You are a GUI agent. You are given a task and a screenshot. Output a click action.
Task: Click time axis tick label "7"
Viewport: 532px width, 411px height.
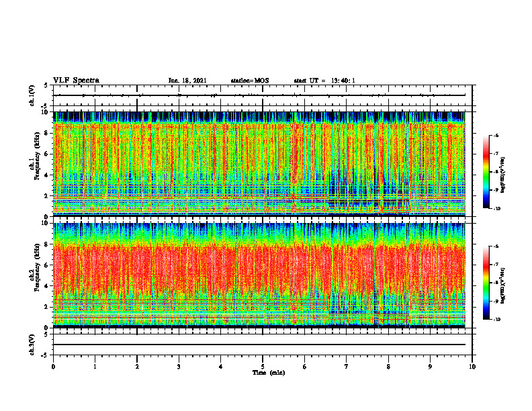(347, 367)
